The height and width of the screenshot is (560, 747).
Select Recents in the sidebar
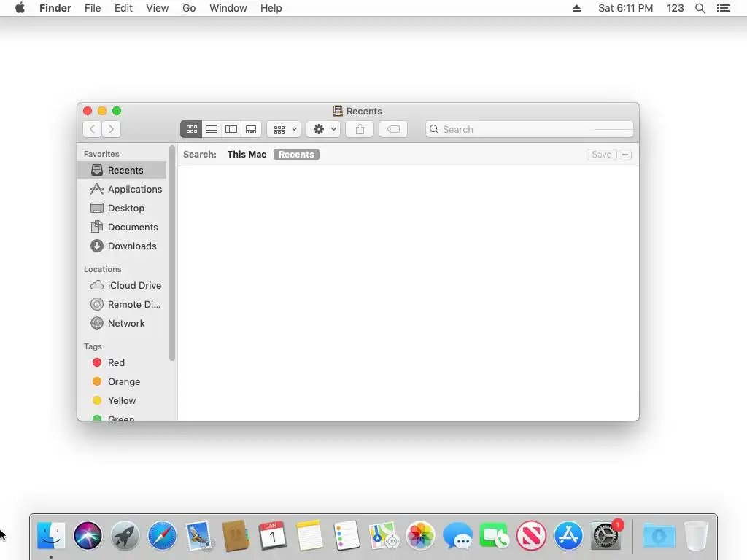[122, 170]
